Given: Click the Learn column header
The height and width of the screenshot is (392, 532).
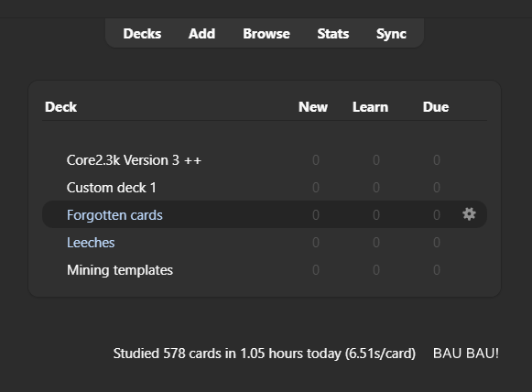Looking at the screenshot, I should 370,107.
